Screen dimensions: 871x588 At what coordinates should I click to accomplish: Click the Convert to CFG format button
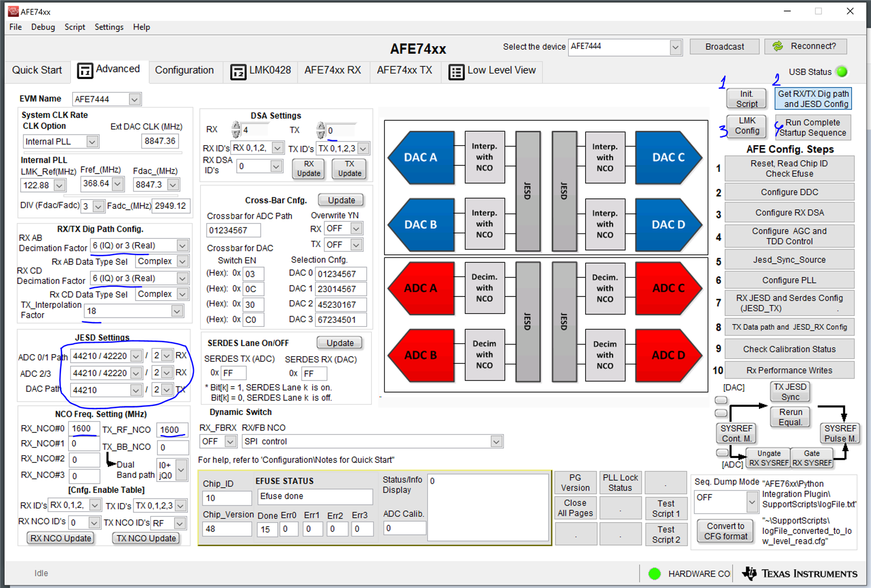point(726,531)
